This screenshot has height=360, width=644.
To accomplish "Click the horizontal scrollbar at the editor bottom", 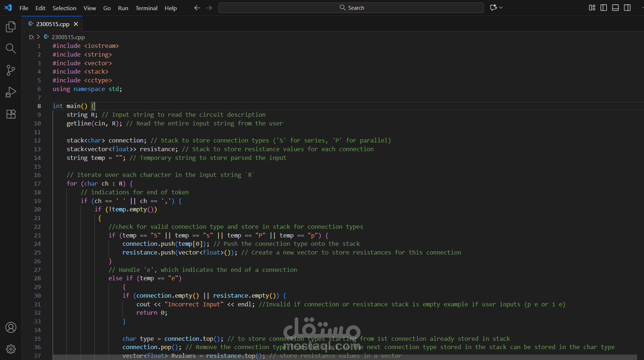I will (345, 357).
